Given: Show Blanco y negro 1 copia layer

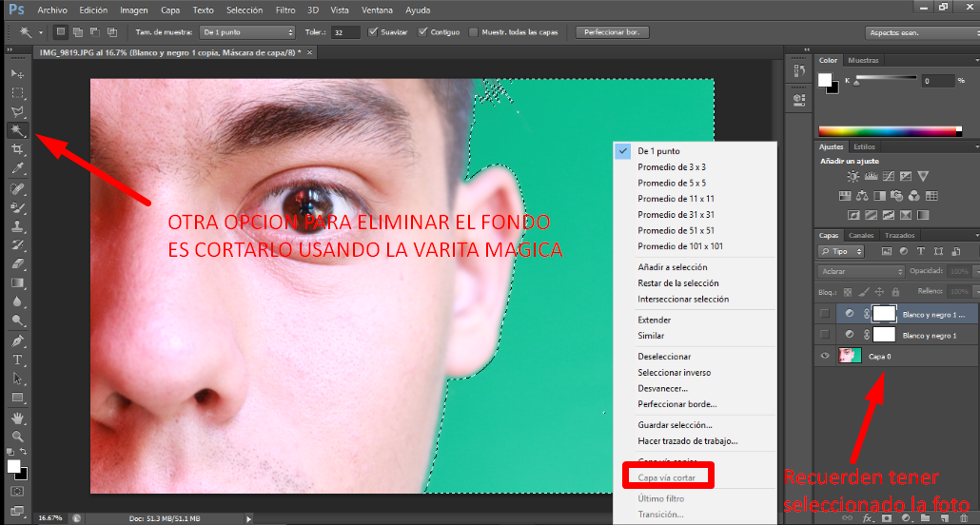Looking at the screenshot, I should [x=825, y=315].
